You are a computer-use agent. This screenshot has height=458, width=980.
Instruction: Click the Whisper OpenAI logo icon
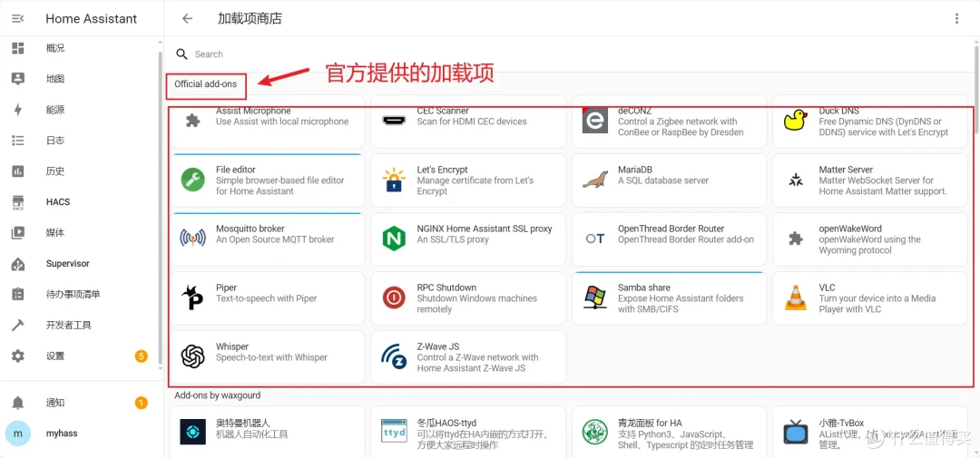pyautogui.click(x=193, y=356)
